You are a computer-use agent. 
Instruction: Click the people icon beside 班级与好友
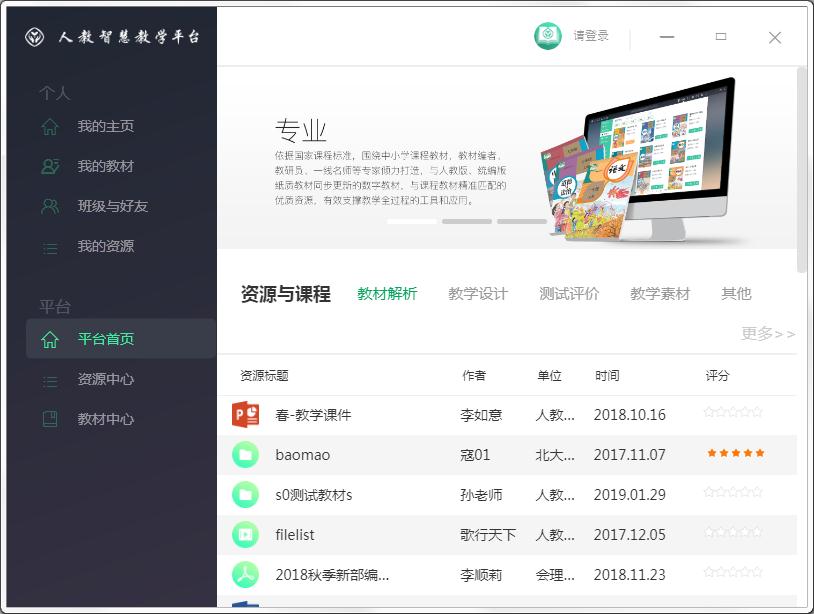(50, 206)
